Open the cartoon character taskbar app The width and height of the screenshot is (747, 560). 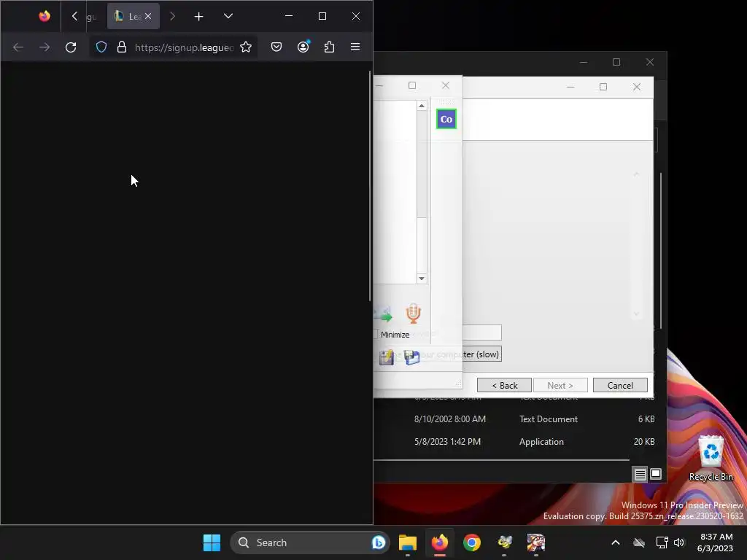536,542
